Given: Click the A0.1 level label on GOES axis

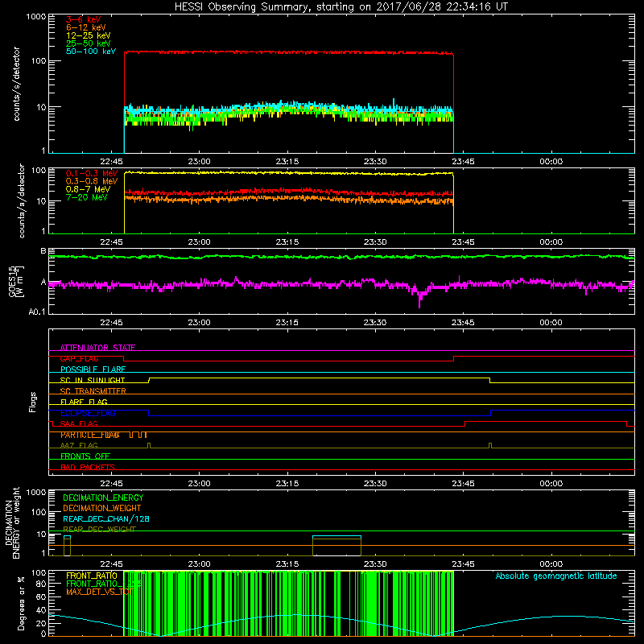Looking at the screenshot, I should [x=37, y=312].
